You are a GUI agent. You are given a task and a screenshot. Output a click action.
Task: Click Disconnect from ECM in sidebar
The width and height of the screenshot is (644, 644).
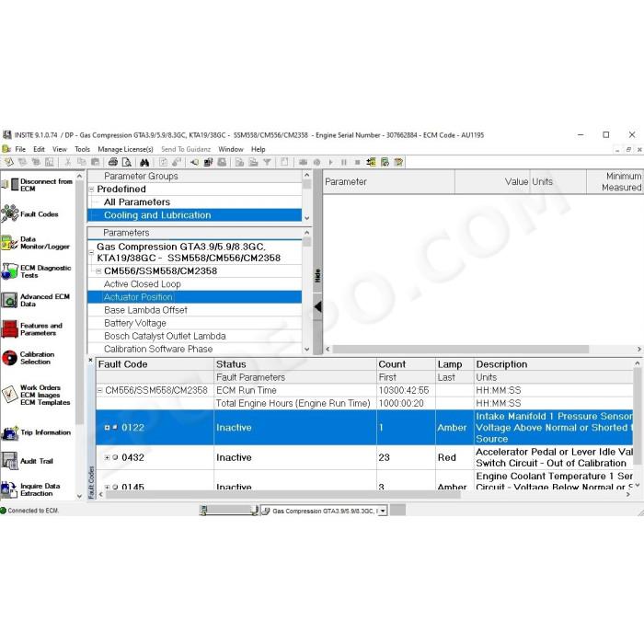[x=37, y=185]
